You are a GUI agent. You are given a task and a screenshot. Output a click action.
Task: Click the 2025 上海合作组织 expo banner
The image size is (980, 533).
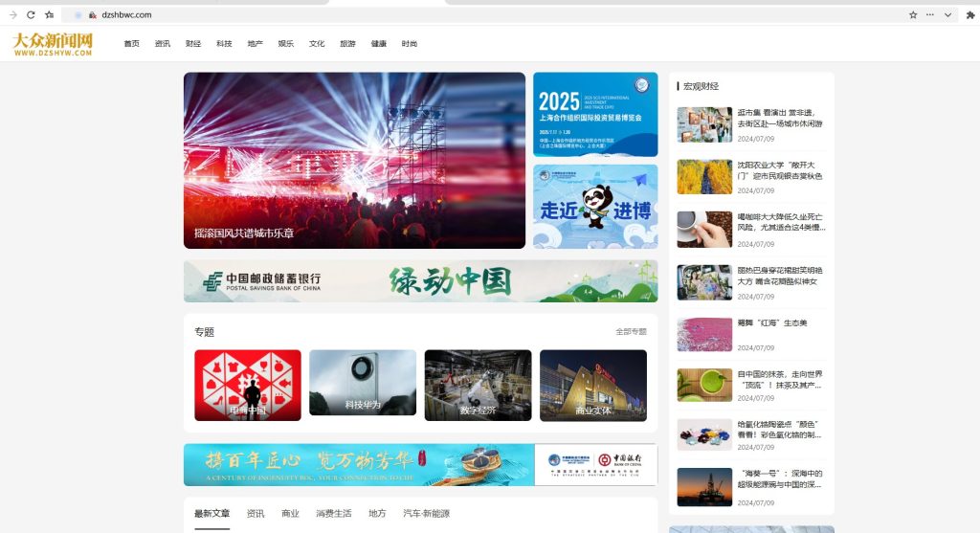pos(595,114)
